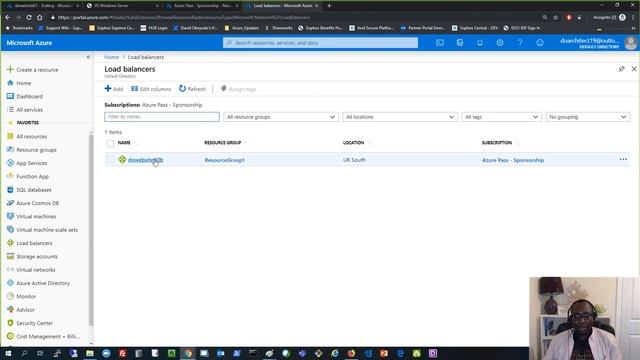Pin the Load balancers blade
This screenshot has width=640, height=360.
pos(621,69)
